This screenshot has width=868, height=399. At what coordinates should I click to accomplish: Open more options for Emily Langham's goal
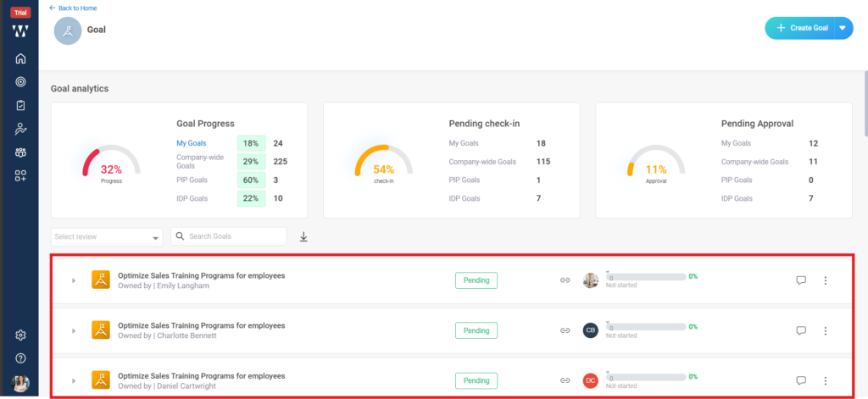tap(826, 280)
